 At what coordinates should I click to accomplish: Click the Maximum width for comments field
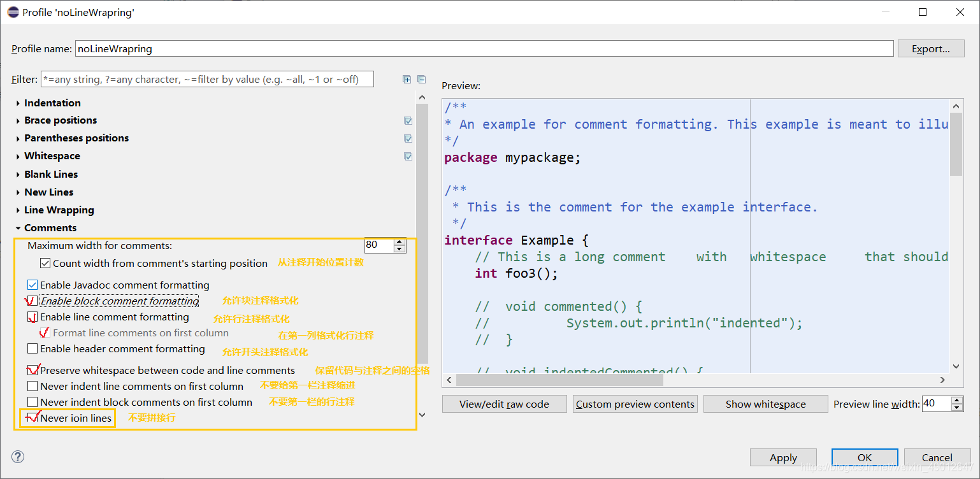pyautogui.click(x=379, y=245)
